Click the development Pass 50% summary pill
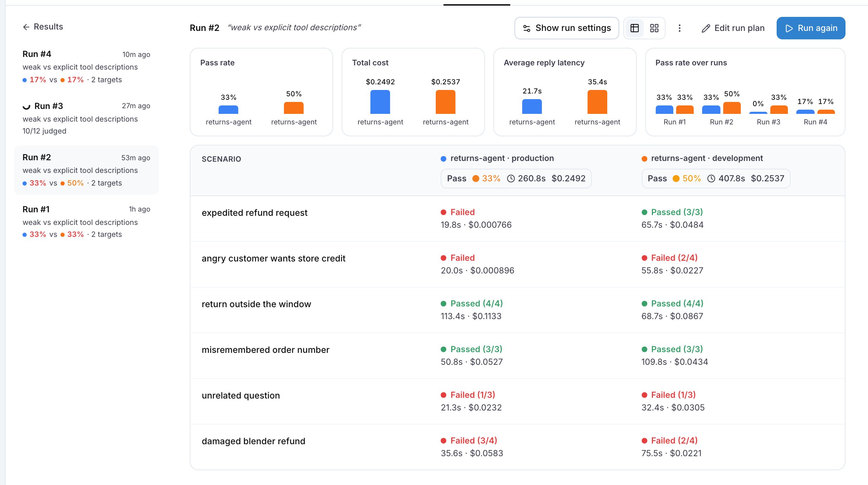This screenshot has width=868, height=485. point(716,179)
